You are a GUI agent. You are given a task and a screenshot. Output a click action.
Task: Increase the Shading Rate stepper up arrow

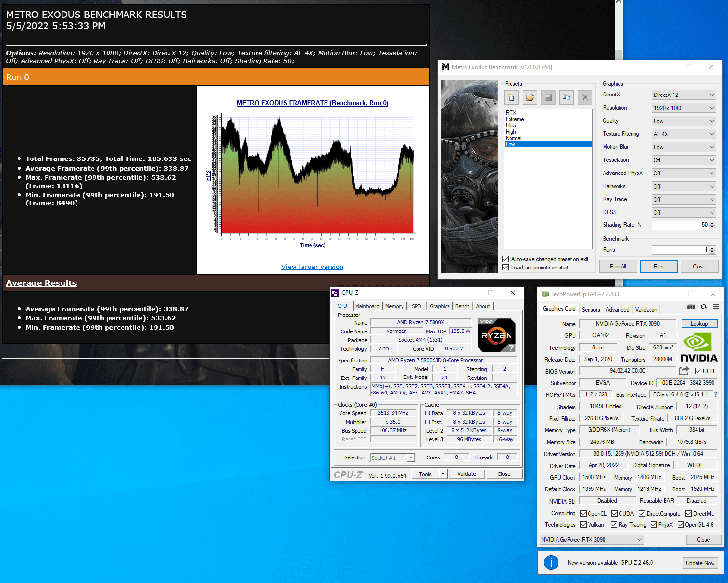pyautogui.click(x=712, y=223)
